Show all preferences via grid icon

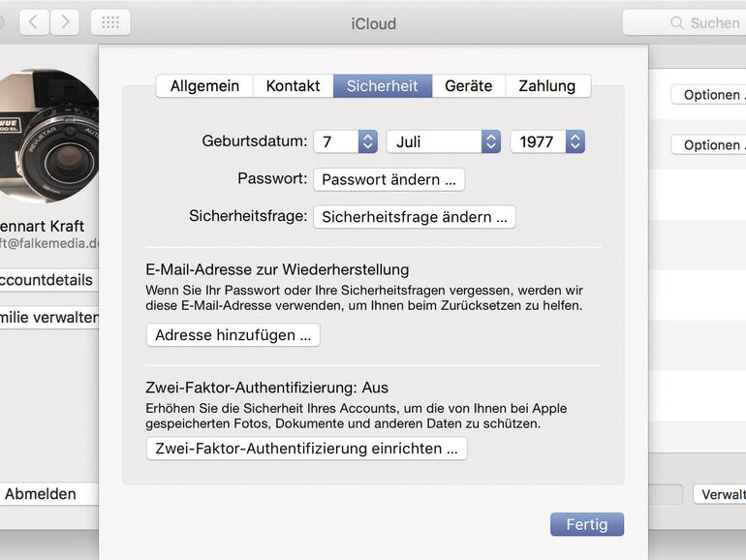pyautogui.click(x=110, y=22)
